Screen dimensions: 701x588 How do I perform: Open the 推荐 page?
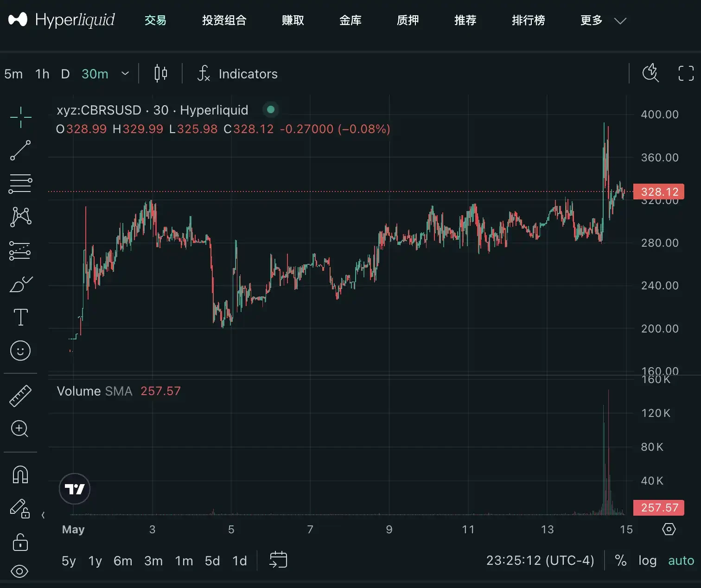[465, 20]
